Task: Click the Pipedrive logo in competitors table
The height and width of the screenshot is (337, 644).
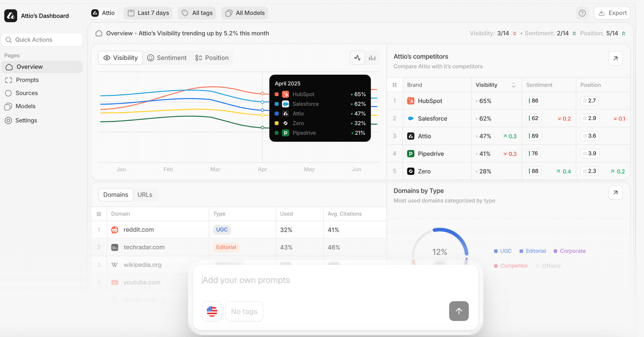Action: pos(411,154)
